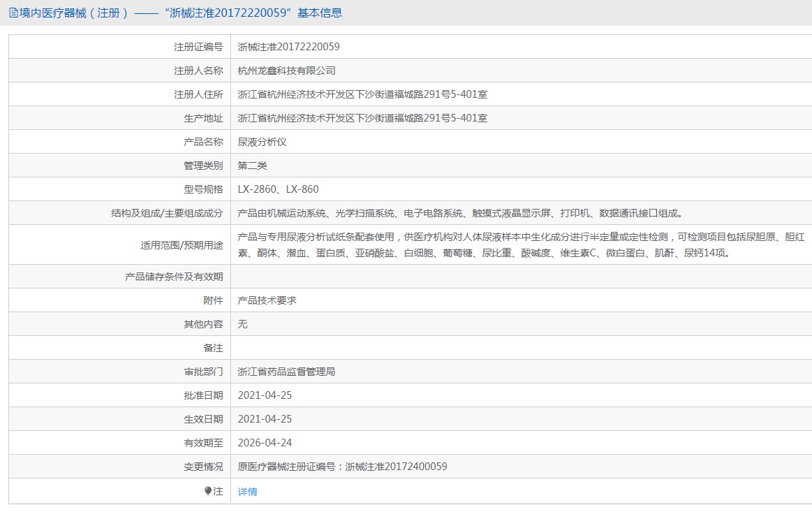Click the bulb icon beside 注

[x=208, y=491]
